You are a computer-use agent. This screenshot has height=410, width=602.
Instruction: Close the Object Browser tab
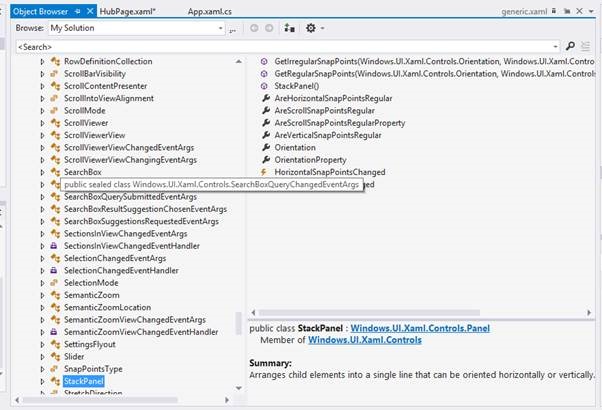[x=90, y=11]
